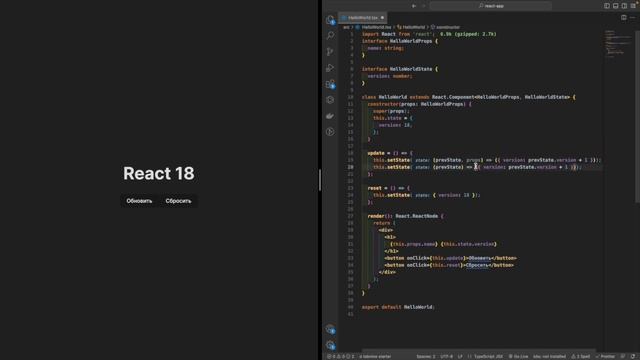Click the render(): React.ReactNode line

click(405, 216)
